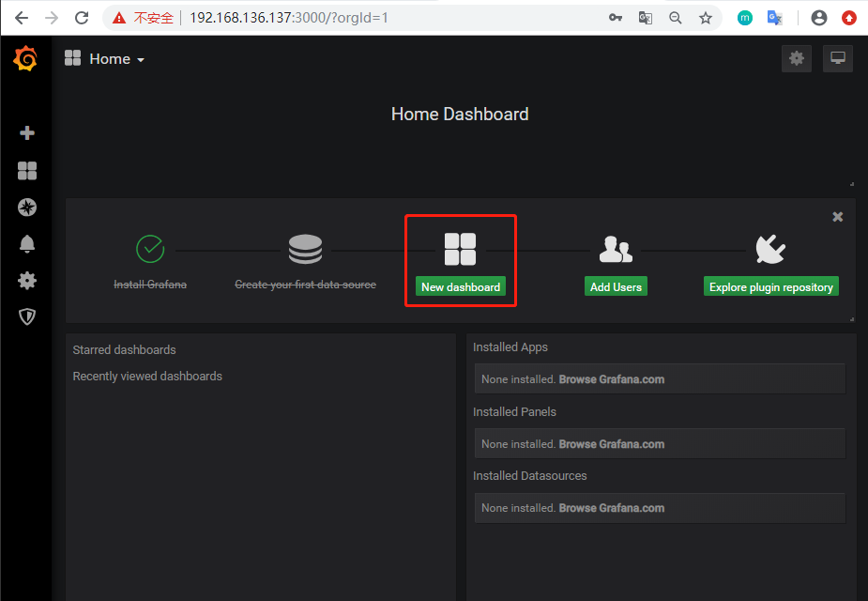This screenshot has height=601, width=868.
Task: Browse Grafana.com under Installed Datasources
Action: (611, 508)
